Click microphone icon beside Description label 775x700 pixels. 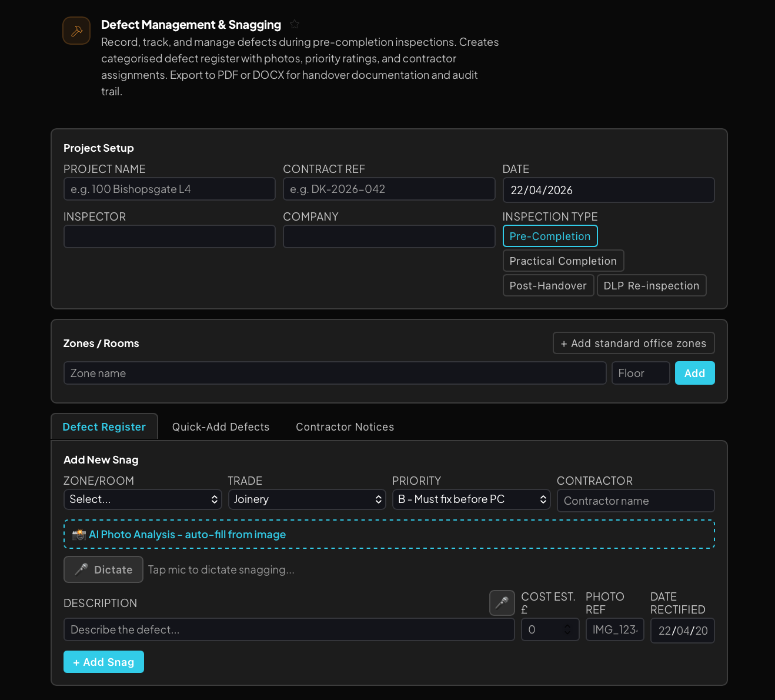click(502, 603)
